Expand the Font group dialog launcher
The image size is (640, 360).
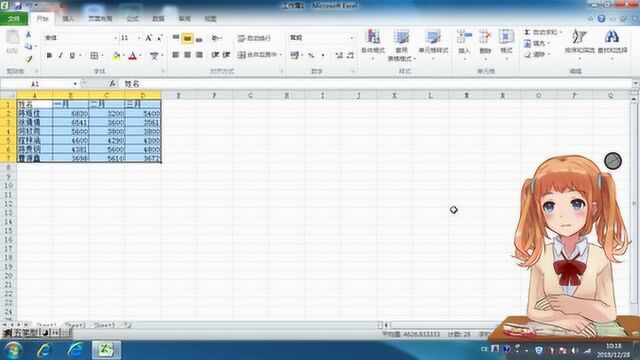163,71
